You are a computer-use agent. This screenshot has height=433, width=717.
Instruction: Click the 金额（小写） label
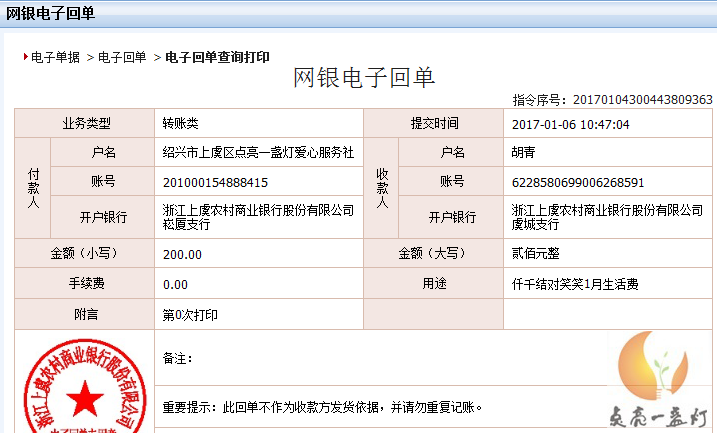pyautogui.click(x=84, y=253)
